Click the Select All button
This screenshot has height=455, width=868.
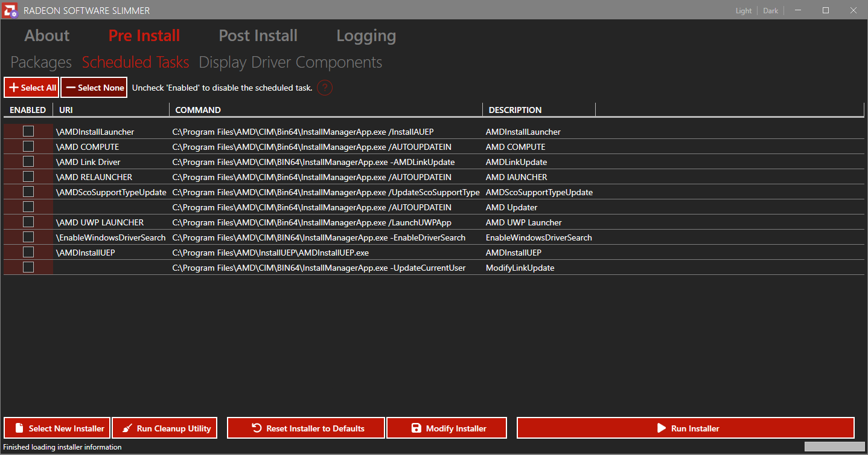(31, 88)
